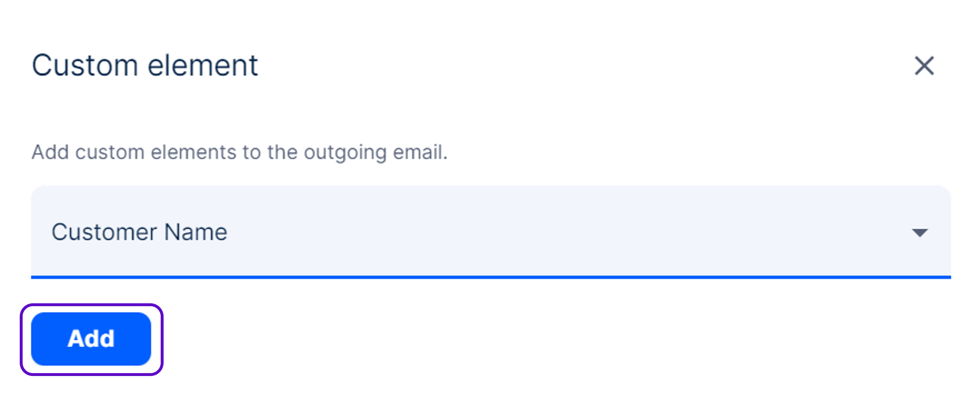
Task: Click the Customer Name text in the field
Action: 139,232
